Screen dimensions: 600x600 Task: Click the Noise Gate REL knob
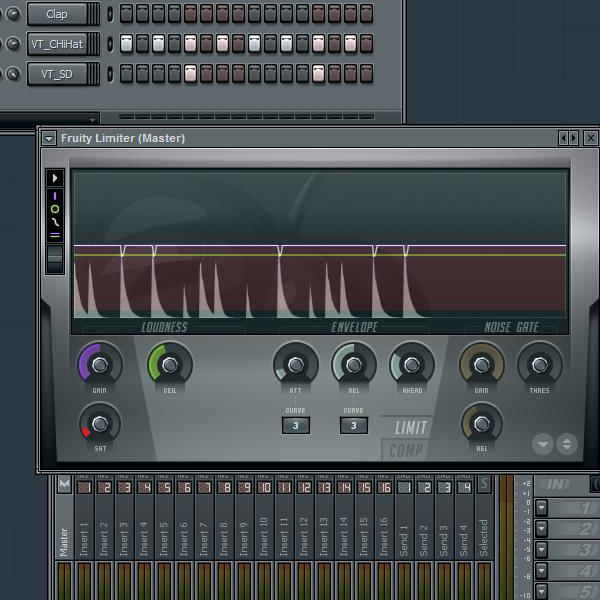(481, 424)
